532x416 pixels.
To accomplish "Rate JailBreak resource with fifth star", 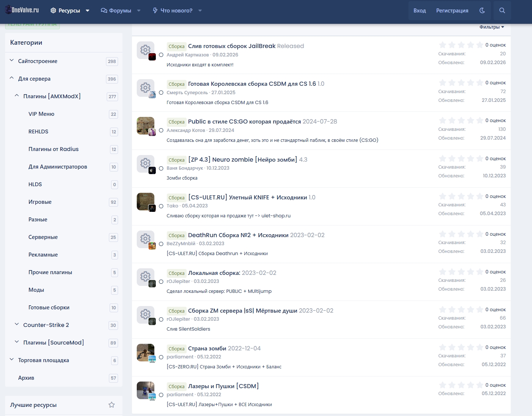I will [480, 45].
